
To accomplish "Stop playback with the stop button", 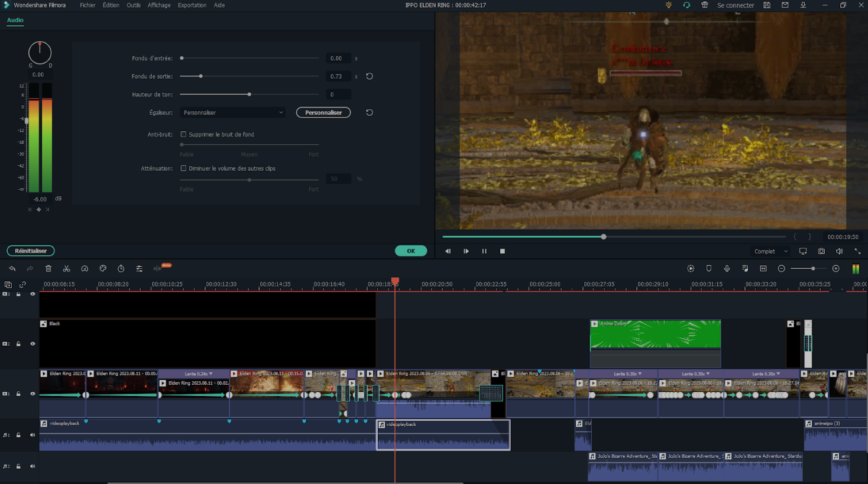I will (503, 251).
